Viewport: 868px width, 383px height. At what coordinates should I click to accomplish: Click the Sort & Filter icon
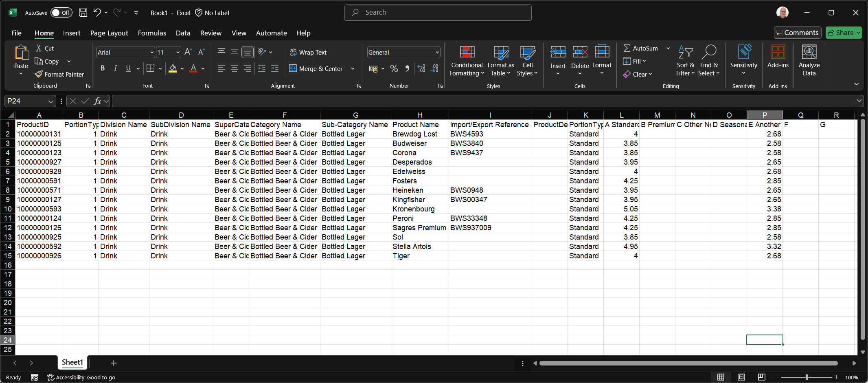tap(685, 53)
